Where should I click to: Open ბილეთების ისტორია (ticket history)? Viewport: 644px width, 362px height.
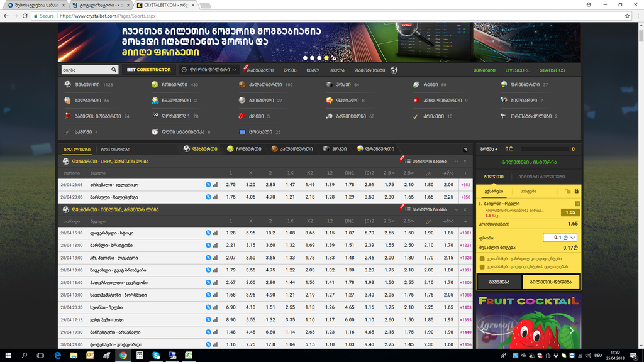529,162
